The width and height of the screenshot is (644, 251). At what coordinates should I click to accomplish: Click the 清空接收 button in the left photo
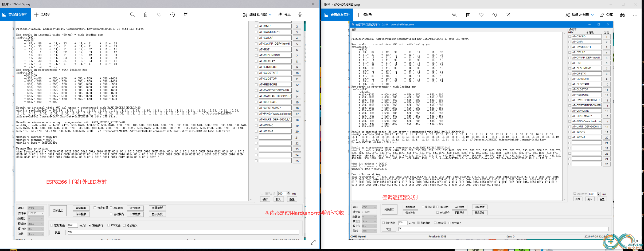pos(81,208)
